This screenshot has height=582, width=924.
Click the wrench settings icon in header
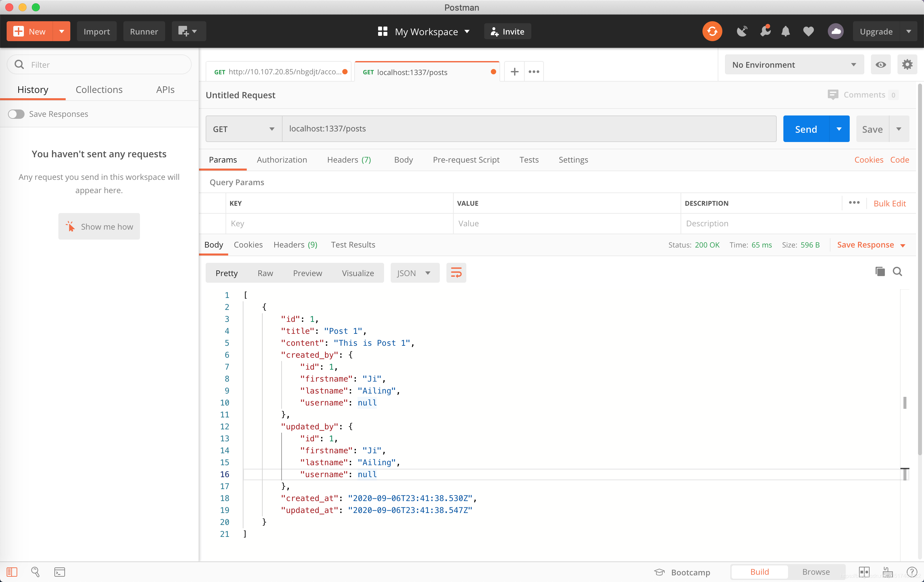click(765, 32)
